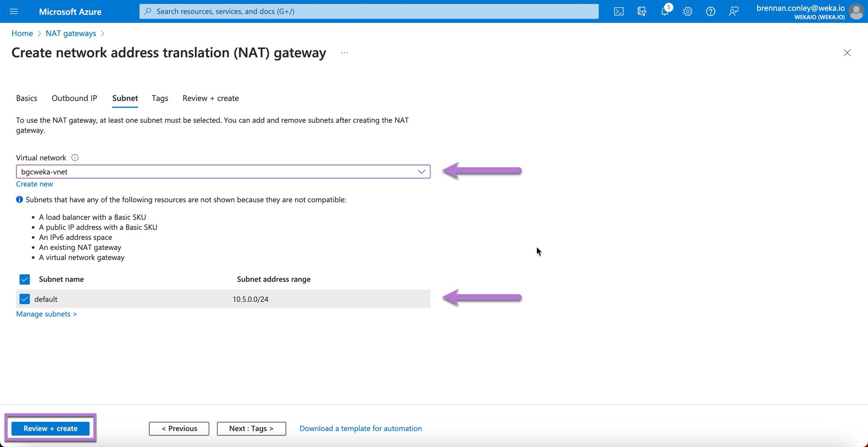Screen dimensions: 868x447
Task: Open the Manage subnets link
Action: click(46, 314)
